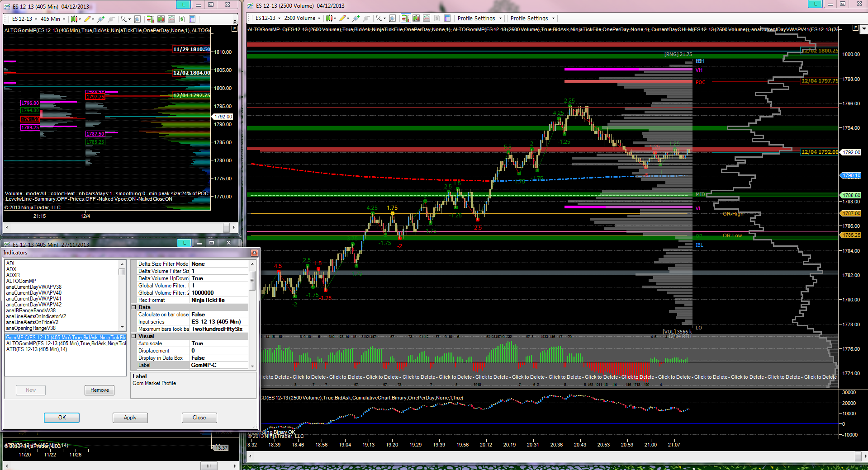Open Strategies dollar icon in 2500 Volume chart

[436, 18]
